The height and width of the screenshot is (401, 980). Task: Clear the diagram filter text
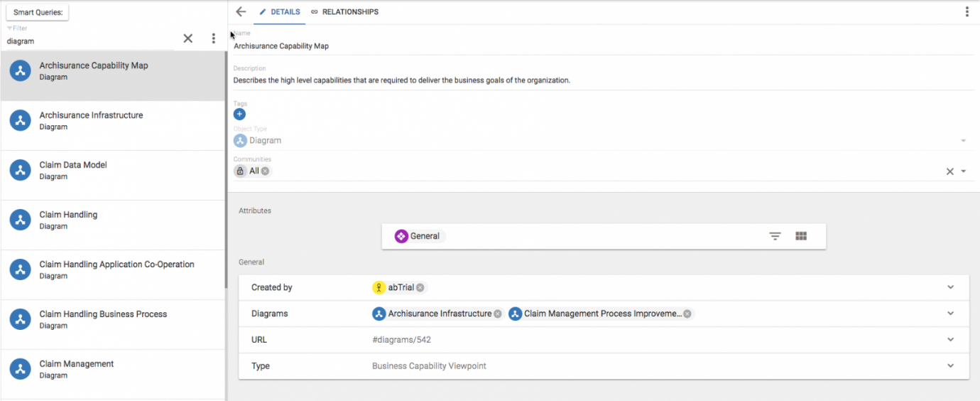tap(188, 39)
